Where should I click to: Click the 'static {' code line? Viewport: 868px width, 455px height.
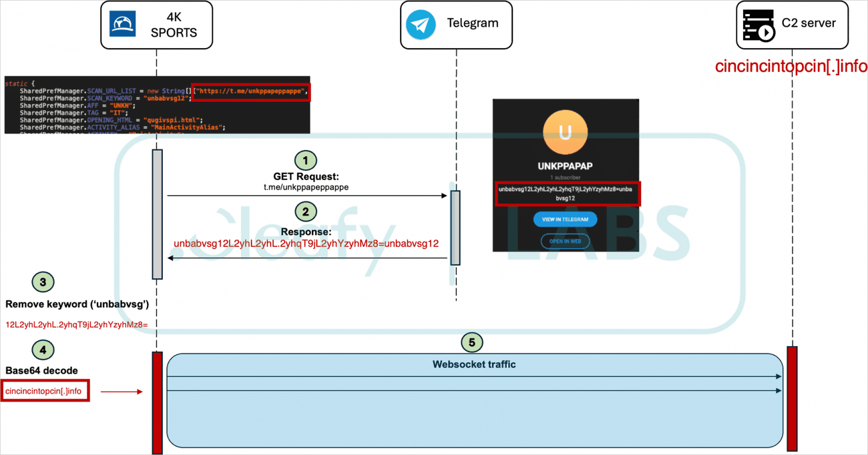(19, 83)
